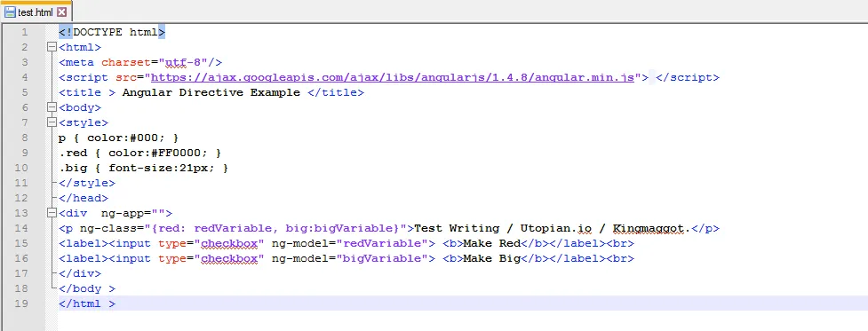The width and height of the screenshot is (868, 331).
Task: Collapse the ng-app div fold on line 13
Action: (52, 213)
